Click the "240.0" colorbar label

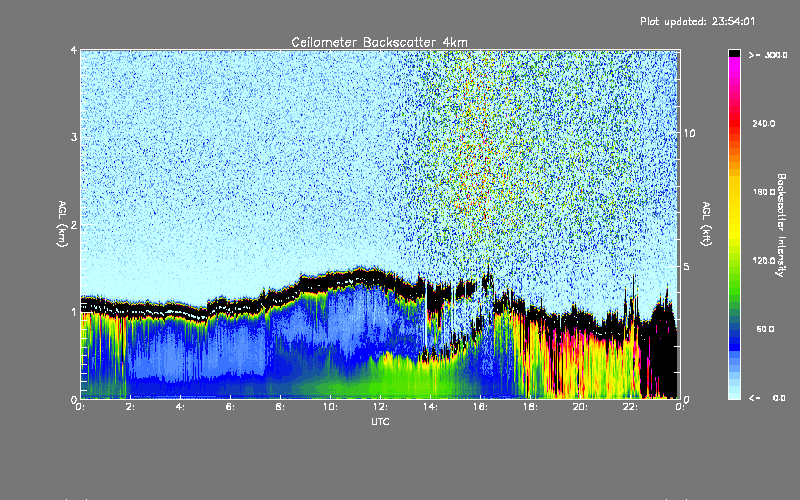[764, 123]
